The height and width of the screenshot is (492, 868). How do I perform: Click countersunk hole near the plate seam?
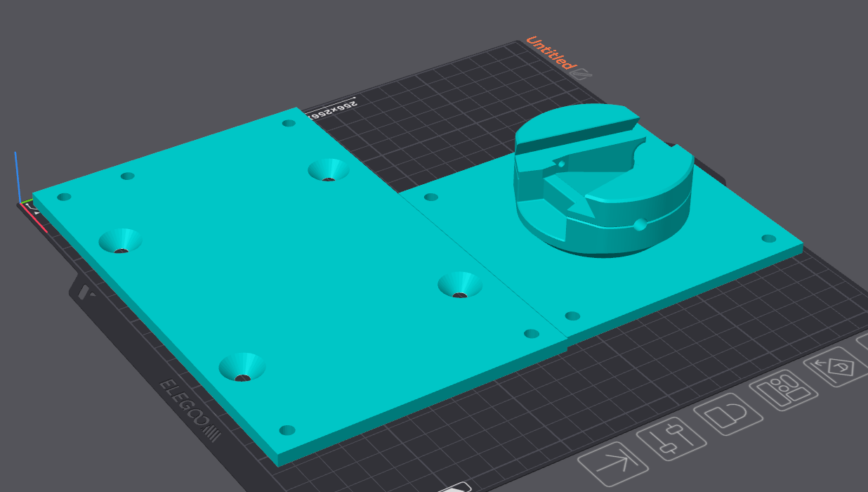(460, 285)
